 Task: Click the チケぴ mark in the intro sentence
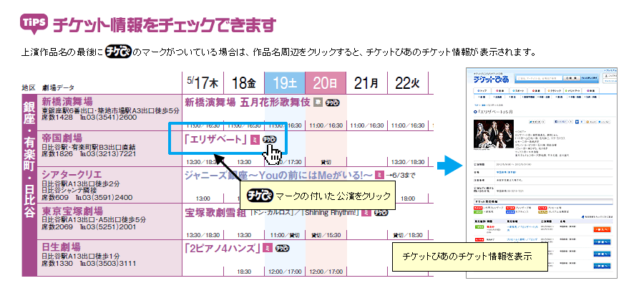click(118, 52)
